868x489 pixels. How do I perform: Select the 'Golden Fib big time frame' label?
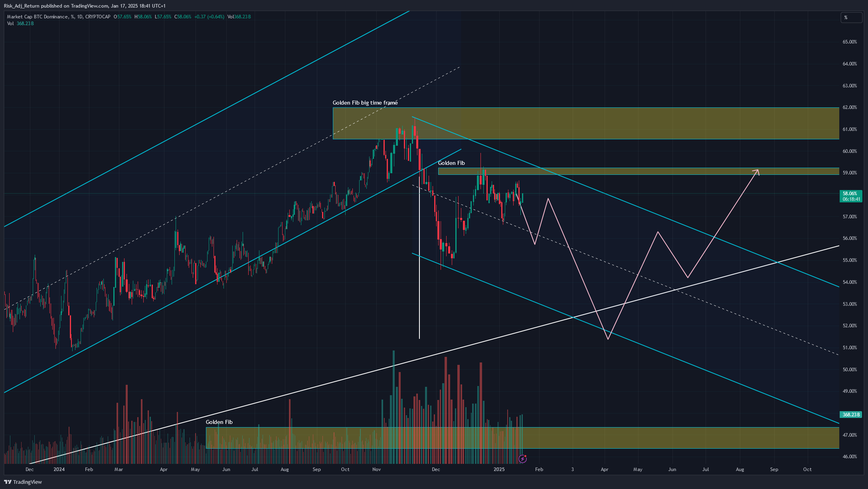365,103
